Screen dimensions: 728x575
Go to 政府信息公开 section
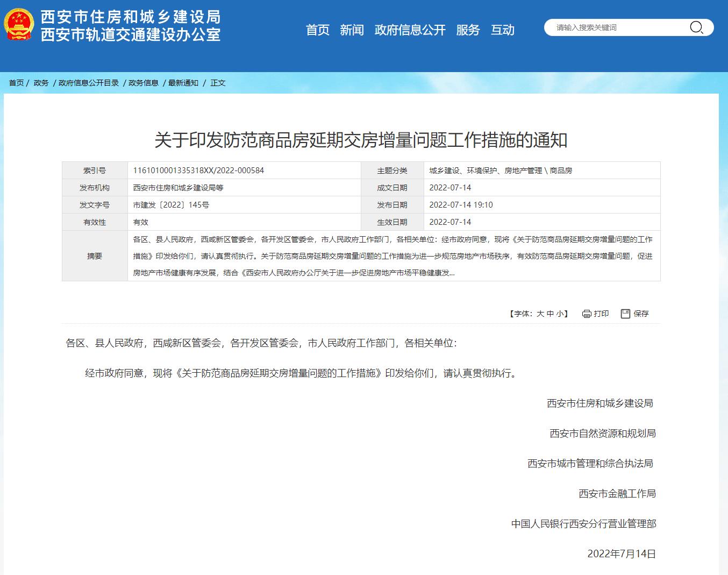tap(410, 30)
